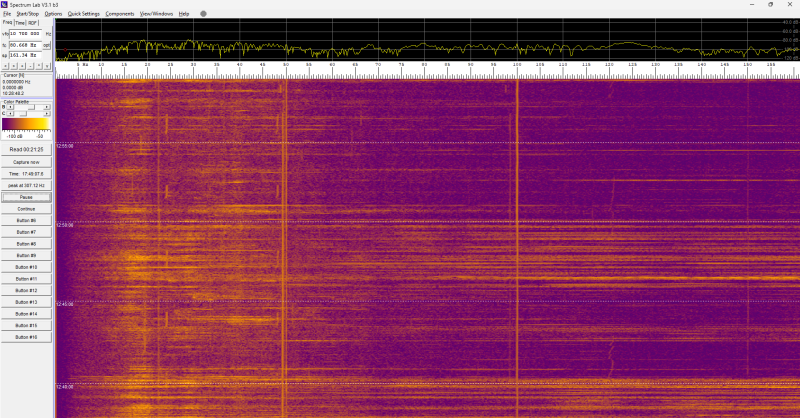Click the gray status circle in menu bar

pyautogui.click(x=203, y=14)
